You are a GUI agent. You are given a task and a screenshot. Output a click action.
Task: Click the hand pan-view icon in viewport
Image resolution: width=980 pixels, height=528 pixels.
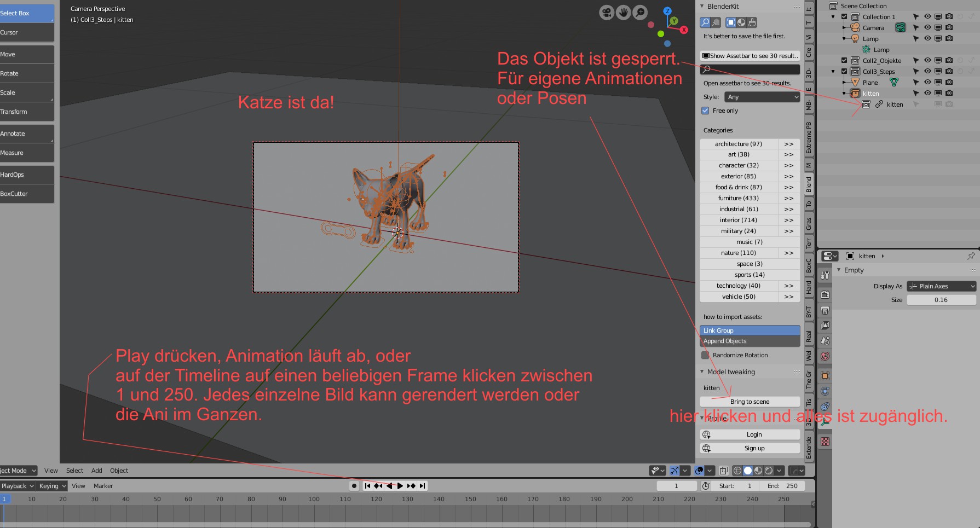point(623,12)
